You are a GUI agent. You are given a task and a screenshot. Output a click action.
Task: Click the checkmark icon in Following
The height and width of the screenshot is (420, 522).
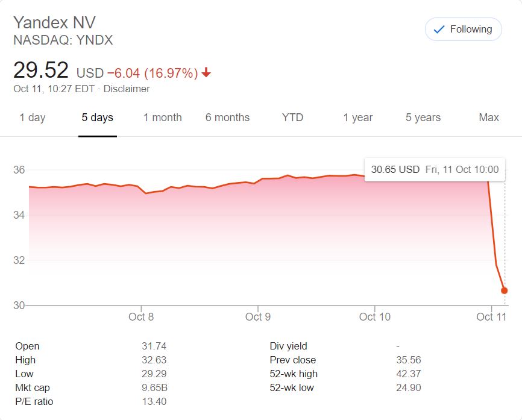(439, 29)
